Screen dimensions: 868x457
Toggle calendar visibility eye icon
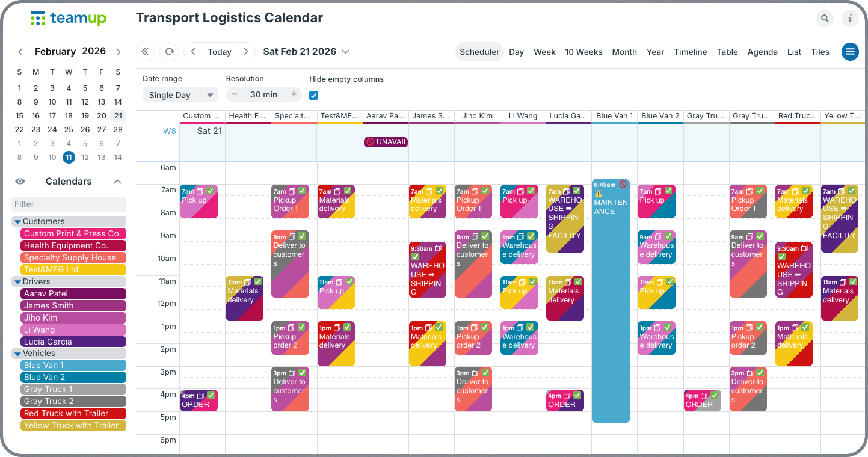coord(20,182)
